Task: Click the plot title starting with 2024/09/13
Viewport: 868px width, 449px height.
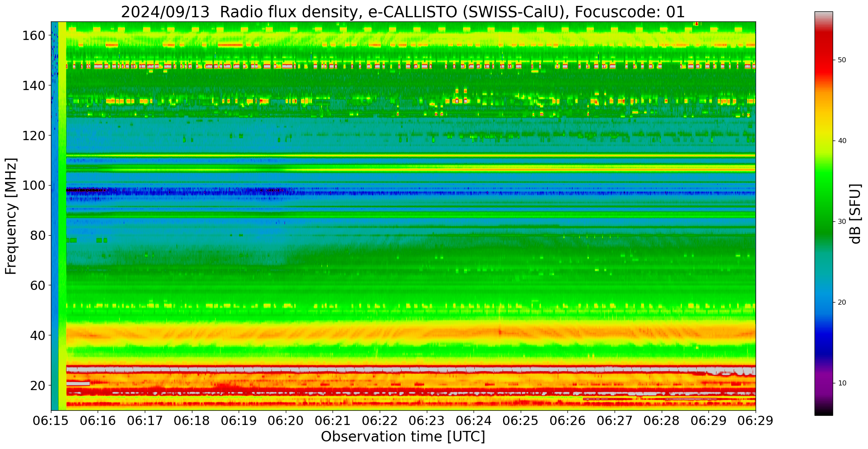Action: pos(403,12)
